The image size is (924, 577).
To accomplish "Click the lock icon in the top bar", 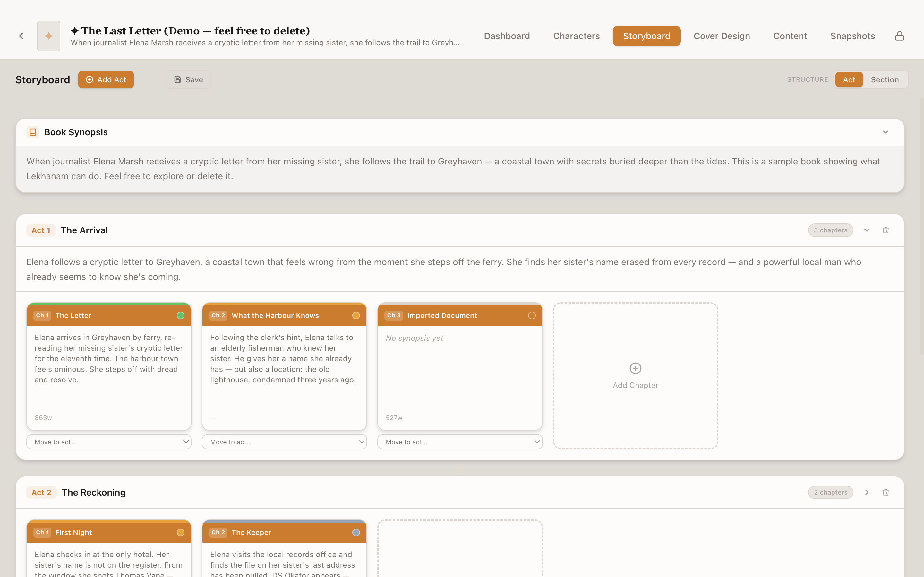I will (x=900, y=36).
